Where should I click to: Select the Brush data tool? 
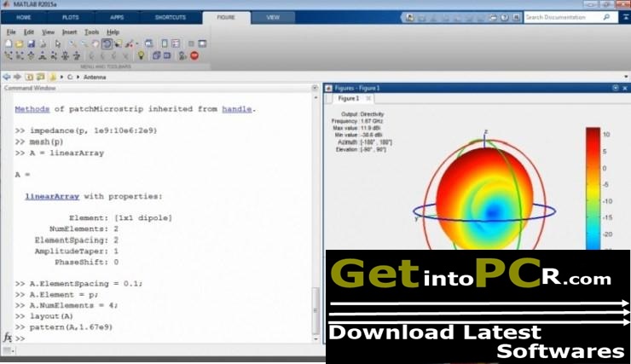(x=129, y=43)
